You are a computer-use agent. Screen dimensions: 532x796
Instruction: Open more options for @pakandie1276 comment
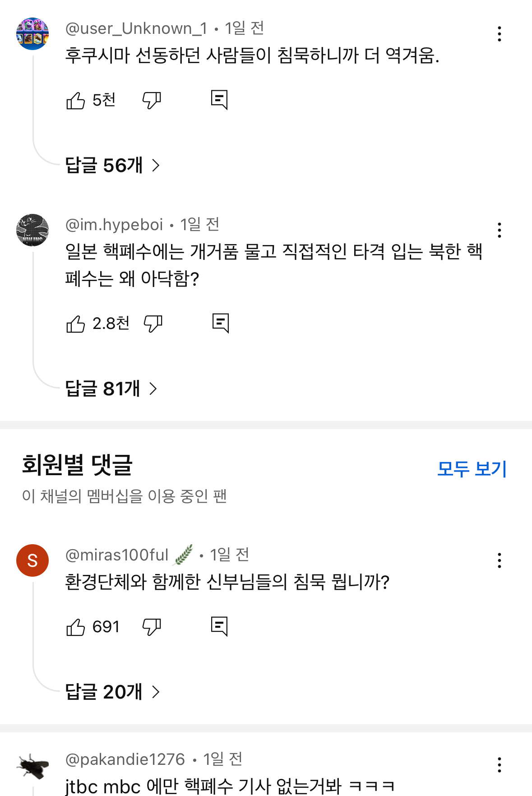pyautogui.click(x=499, y=765)
